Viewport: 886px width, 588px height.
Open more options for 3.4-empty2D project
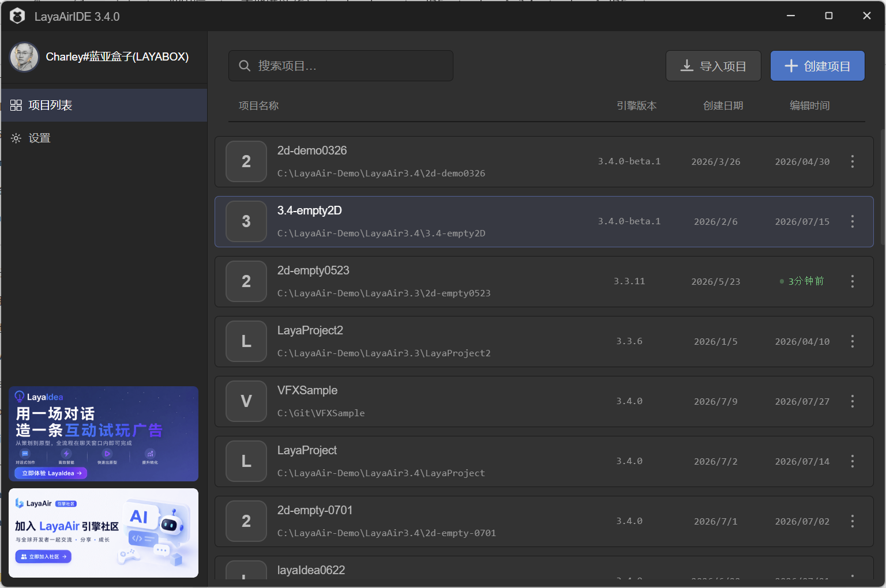(852, 221)
